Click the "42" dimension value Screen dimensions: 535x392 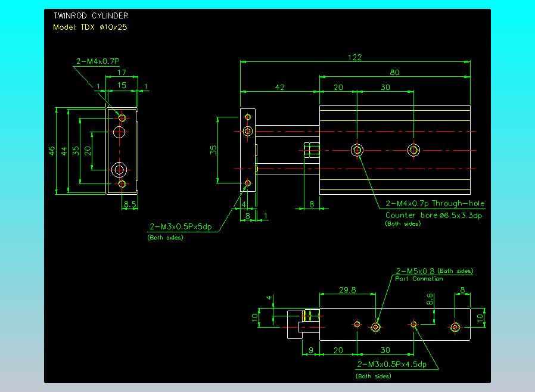[x=280, y=88]
